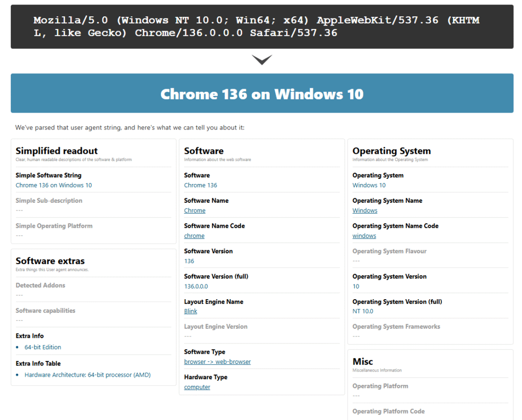Click the We've parsed that user agent sentence
The width and height of the screenshot is (522, 420).
(130, 127)
